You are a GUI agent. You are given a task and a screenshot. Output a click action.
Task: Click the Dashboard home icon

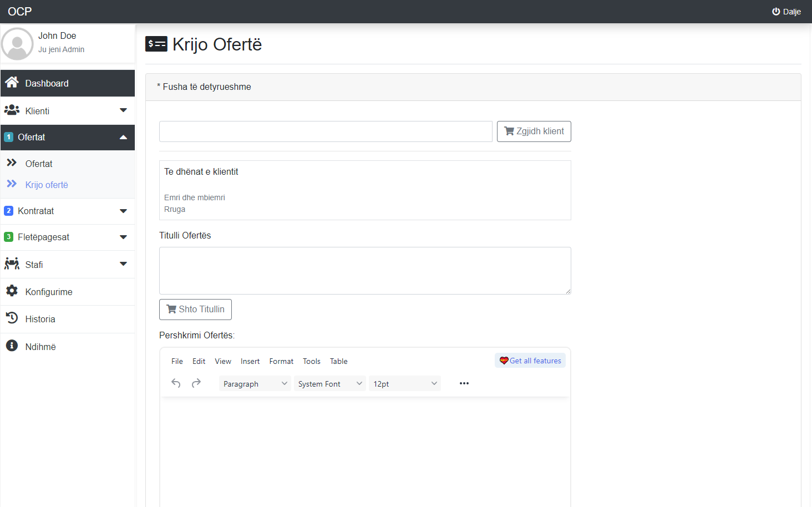coord(12,83)
